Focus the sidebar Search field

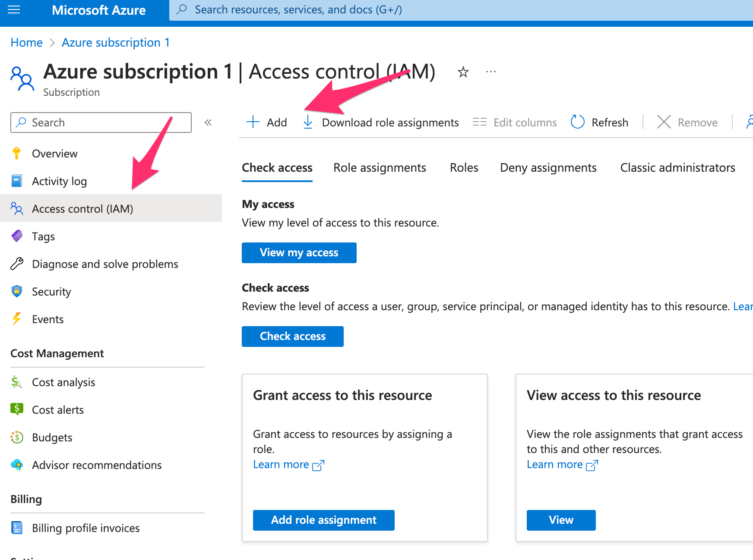click(x=101, y=123)
